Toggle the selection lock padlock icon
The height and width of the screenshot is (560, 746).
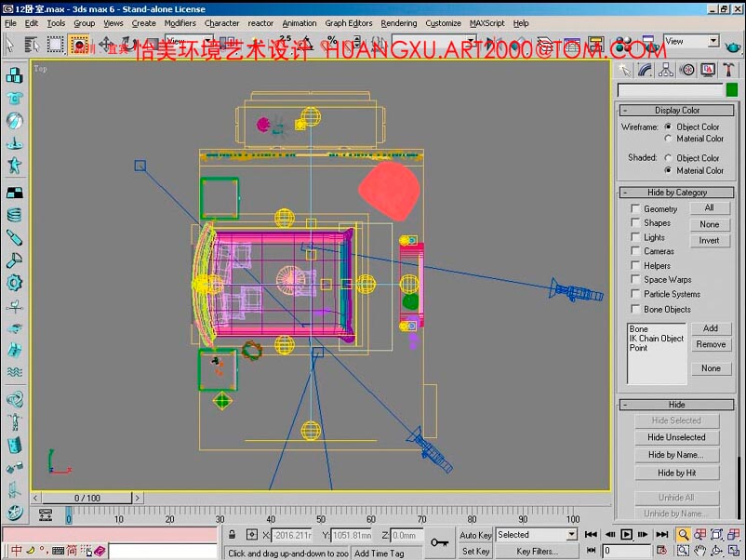(x=232, y=534)
